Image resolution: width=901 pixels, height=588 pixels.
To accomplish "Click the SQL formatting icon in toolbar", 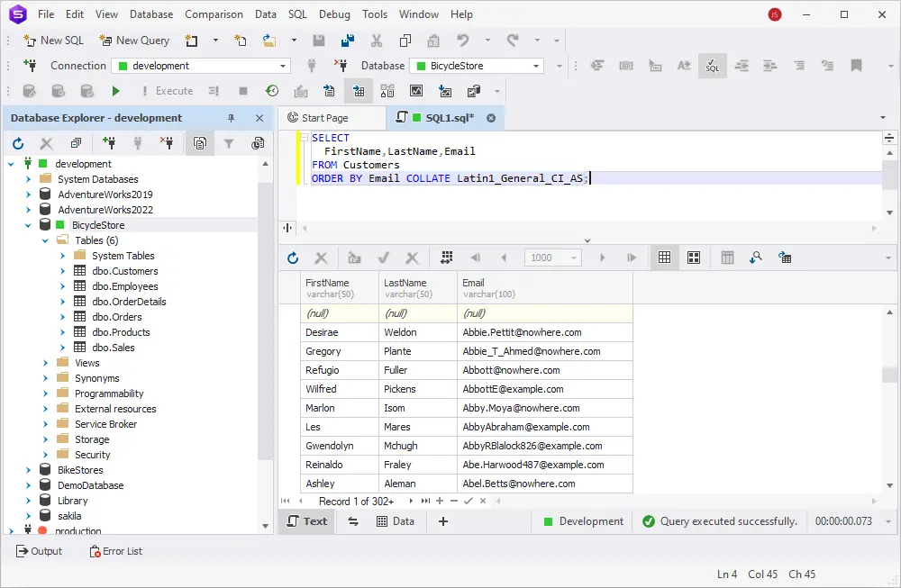I will pos(712,66).
